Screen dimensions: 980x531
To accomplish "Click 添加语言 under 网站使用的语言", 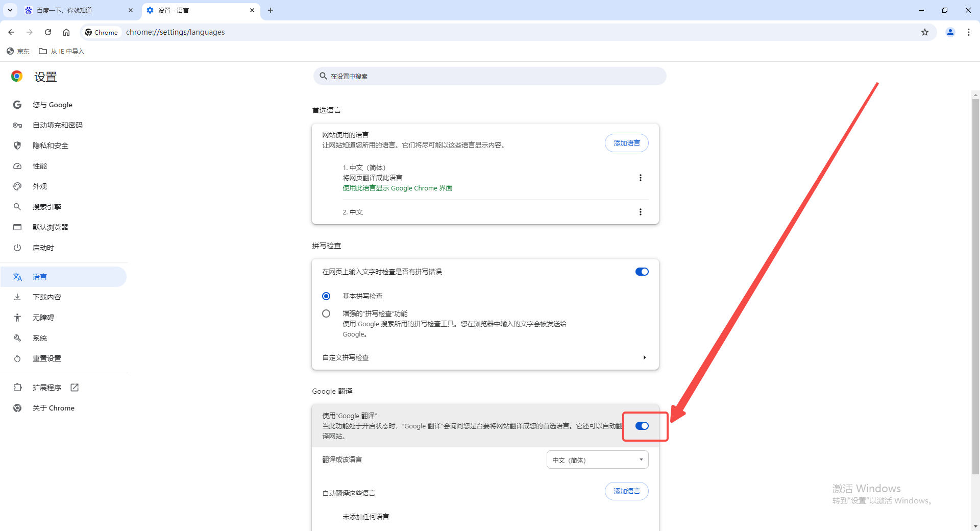I will (x=626, y=143).
